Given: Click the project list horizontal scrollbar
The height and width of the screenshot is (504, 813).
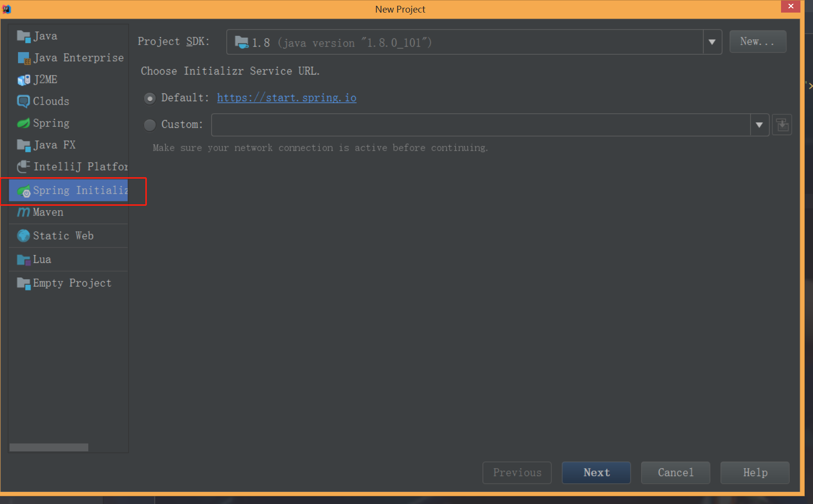Looking at the screenshot, I should [49, 447].
